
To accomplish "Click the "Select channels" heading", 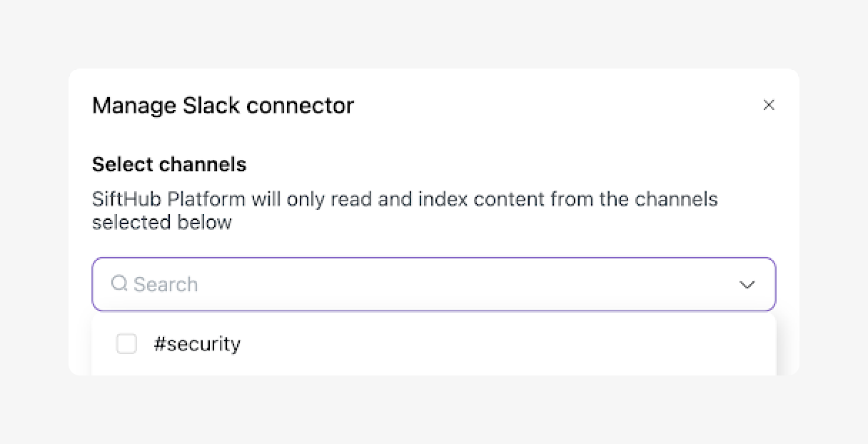I will 169,164.
